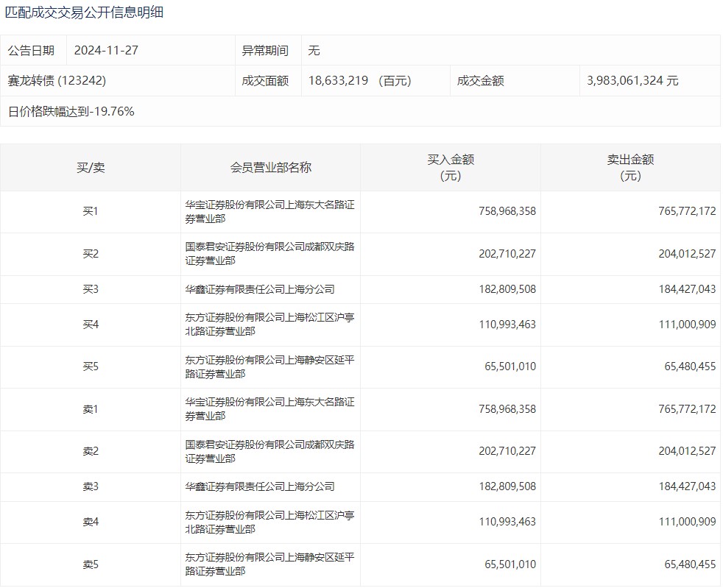This screenshot has width=723, height=588.
Task: Select the announcement date 2024-11-27
Action: tap(106, 51)
